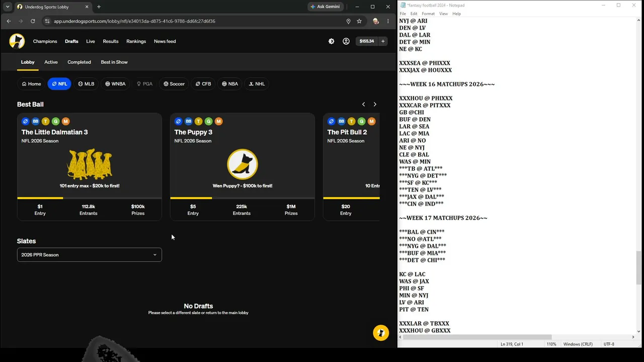Click the "GB @CHI" line in Notepad
Screen dimensions: 644x362
point(412,112)
